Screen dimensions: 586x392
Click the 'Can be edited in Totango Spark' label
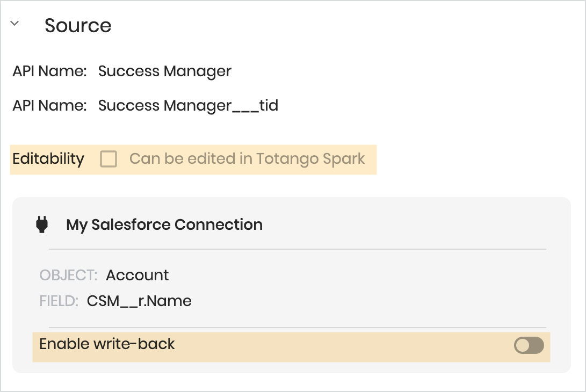click(x=247, y=159)
